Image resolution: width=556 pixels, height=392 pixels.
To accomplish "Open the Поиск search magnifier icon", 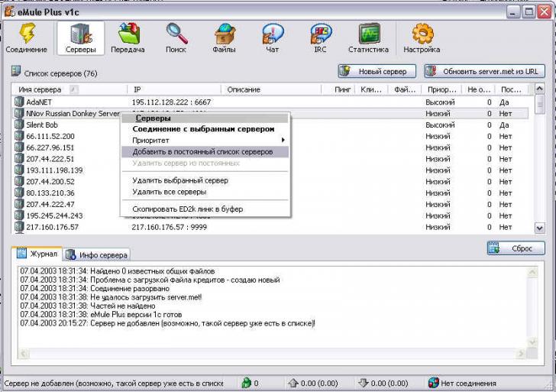I will [x=176, y=35].
